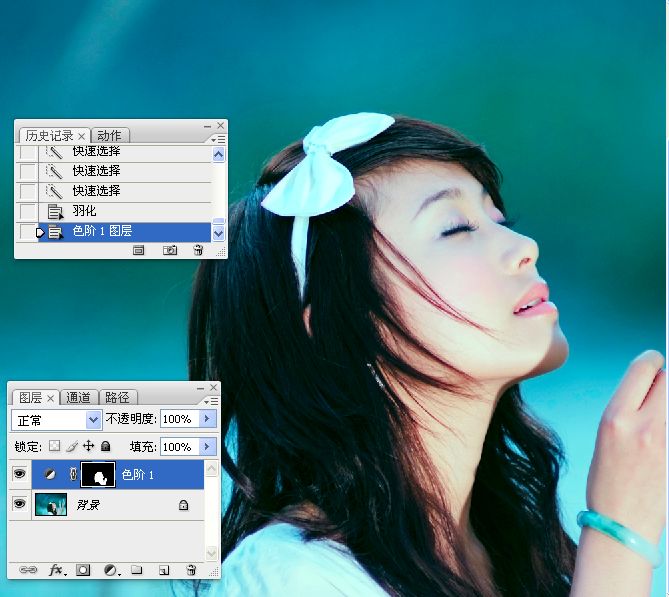Screen dimensions: 669x597
Task: Create new snapshot with the camera icon
Action: point(170,250)
